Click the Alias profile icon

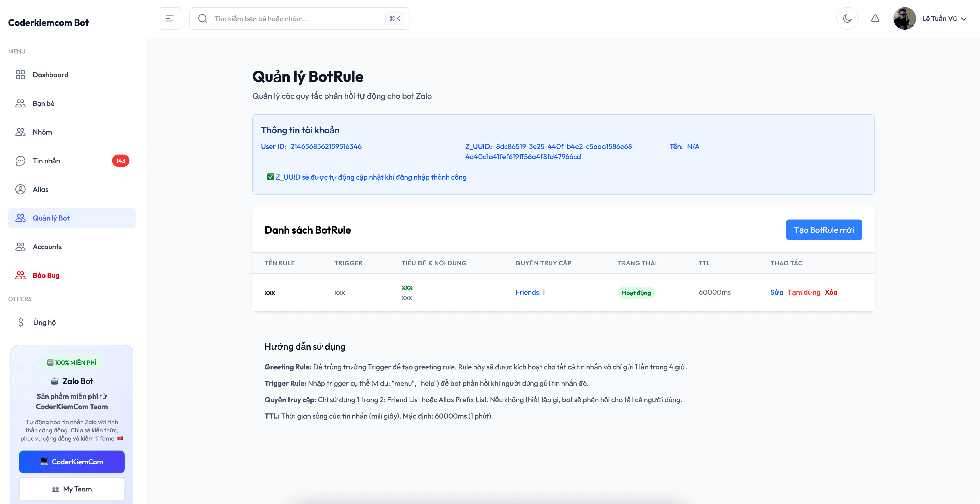tap(20, 189)
